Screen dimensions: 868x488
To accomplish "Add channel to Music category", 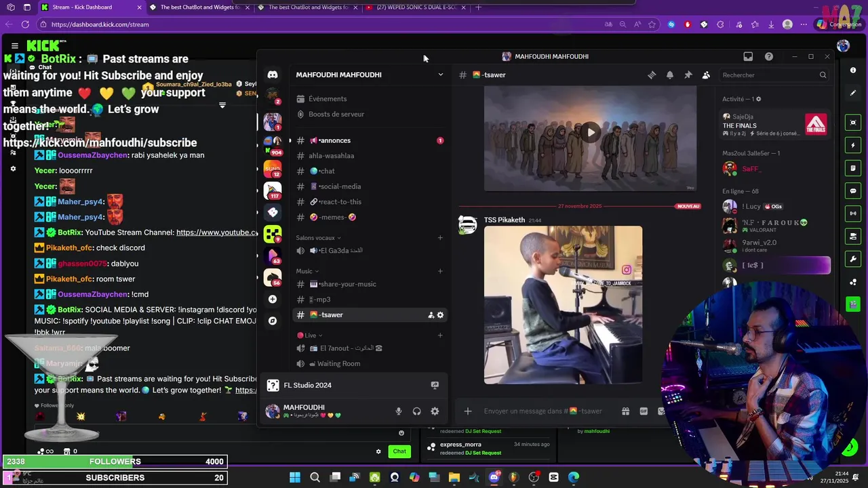I will point(440,271).
